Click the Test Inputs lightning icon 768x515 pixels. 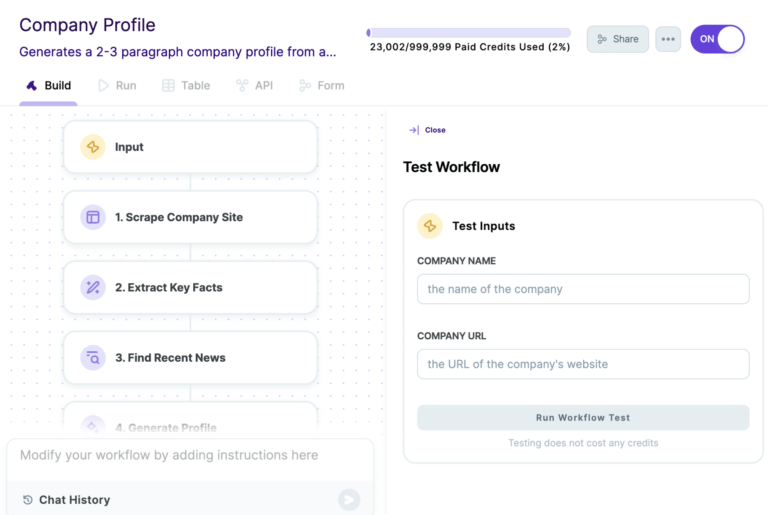(x=430, y=226)
